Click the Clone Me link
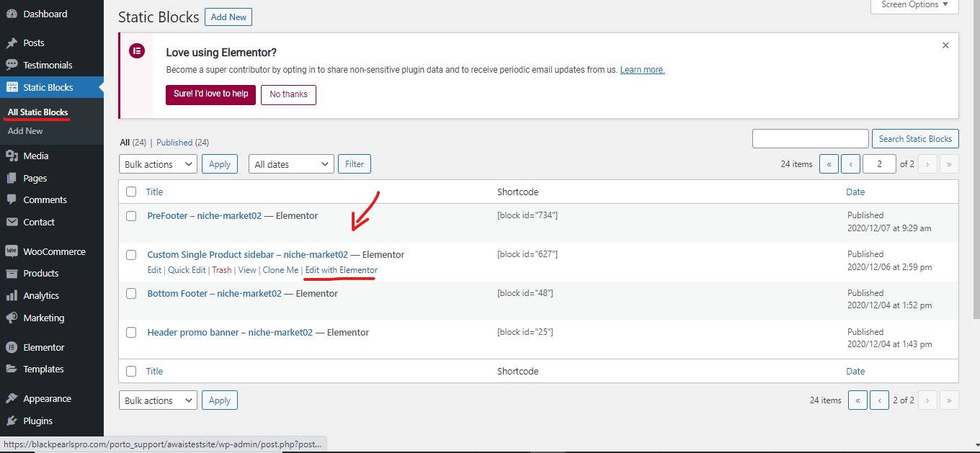The width and height of the screenshot is (980, 453). [280, 270]
